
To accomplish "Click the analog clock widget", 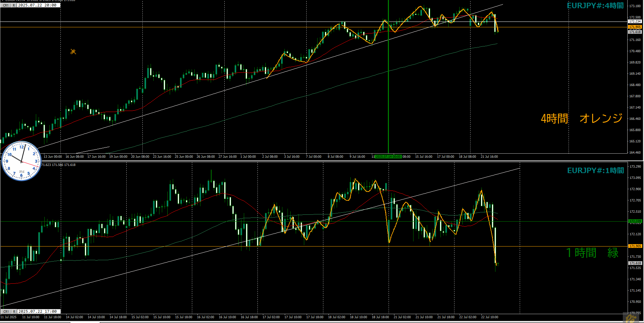I will coord(22,161).
